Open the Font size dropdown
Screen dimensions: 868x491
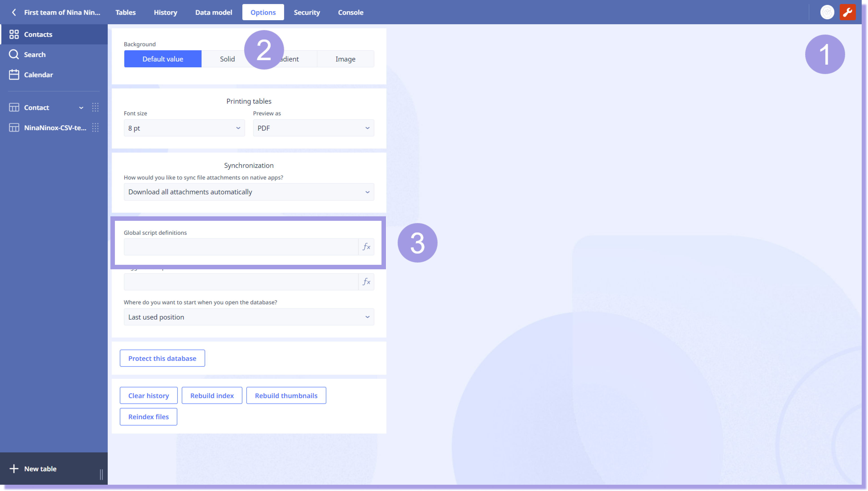pos(184,128)
